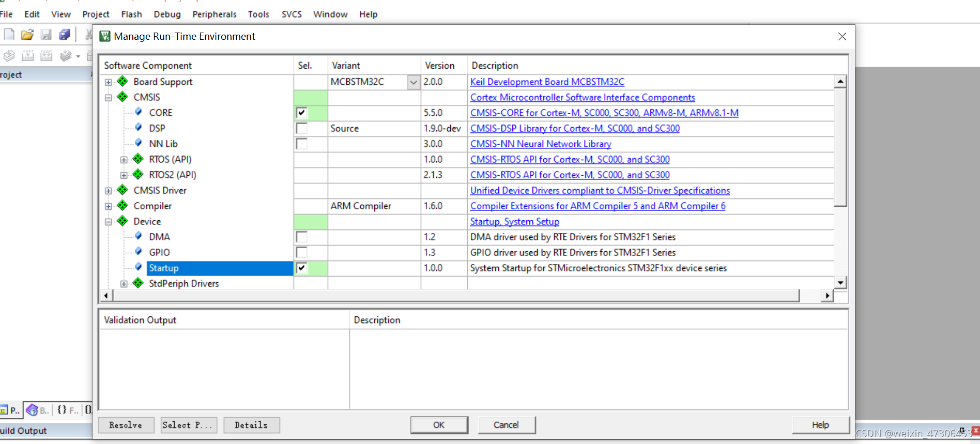Click the Save file toolbar icon
Viewport: 980px width, 444px height.
point(46,35)
